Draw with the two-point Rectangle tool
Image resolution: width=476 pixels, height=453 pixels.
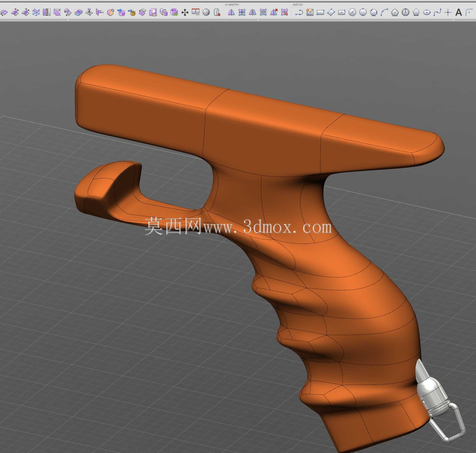(x=320, y=12)
